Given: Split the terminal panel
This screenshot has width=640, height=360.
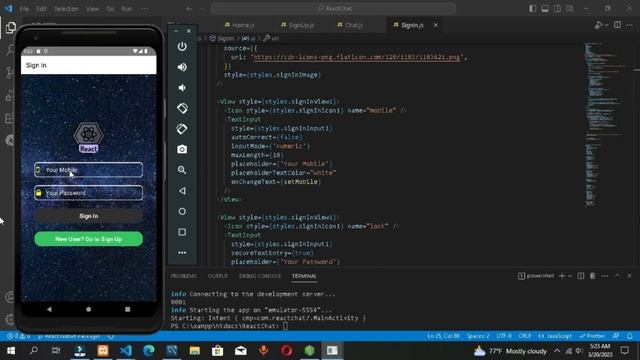Looking at the screenshot, I should coord(580,276).
